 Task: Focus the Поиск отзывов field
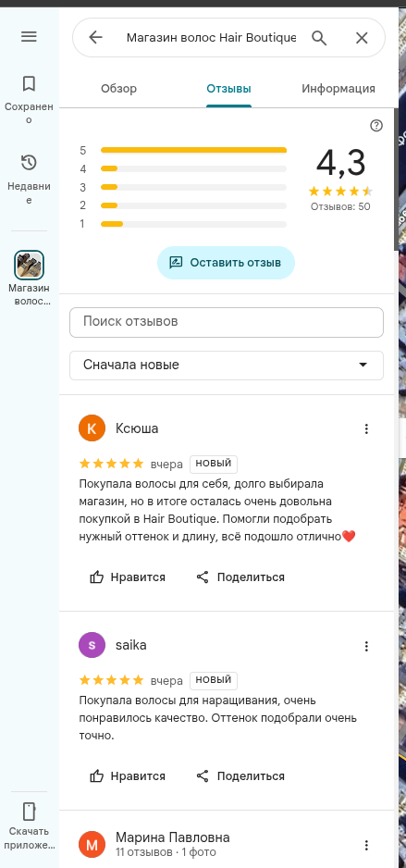tap(227, 322)
